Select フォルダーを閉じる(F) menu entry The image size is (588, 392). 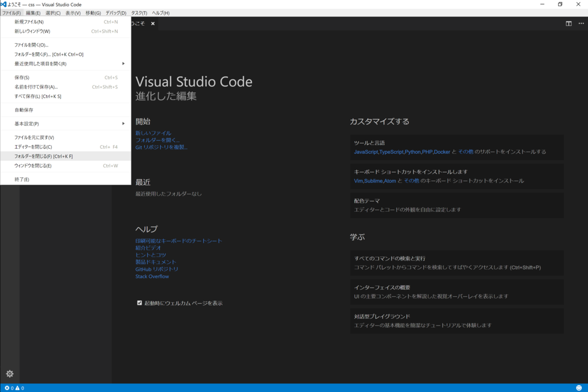click(x=65, y=156)
